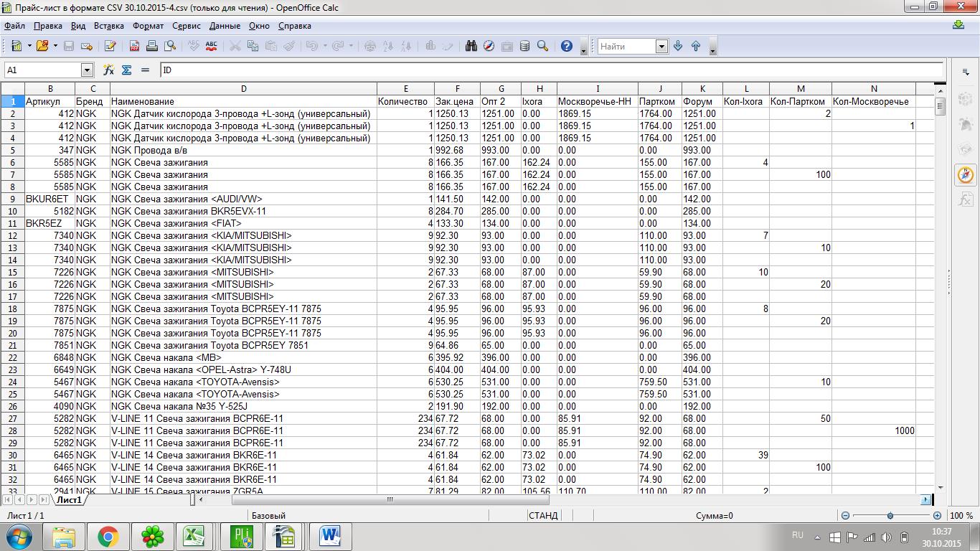
Task: Open the Вставка menu
Action: pos(109,25)
